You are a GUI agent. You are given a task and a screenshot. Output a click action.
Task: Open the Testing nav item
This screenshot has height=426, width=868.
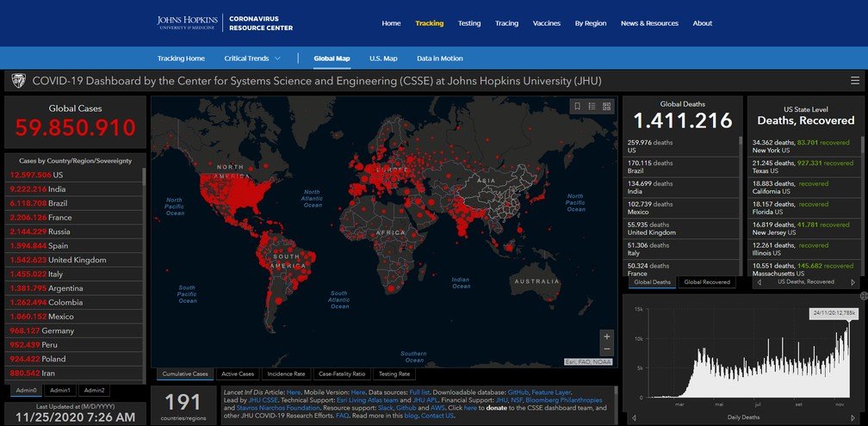click(469, 23)
